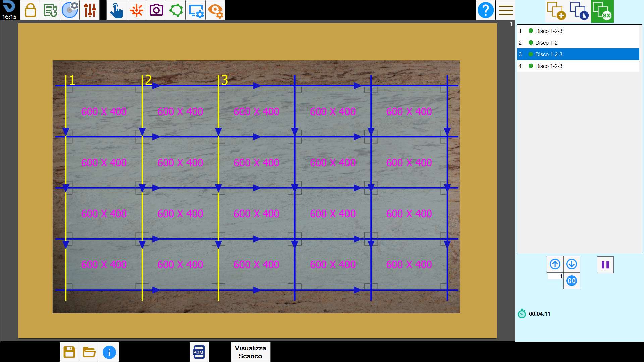This screenshot has width=644, height=362.
Task: Open the monitor settings icon
Action: click(196, 10)
